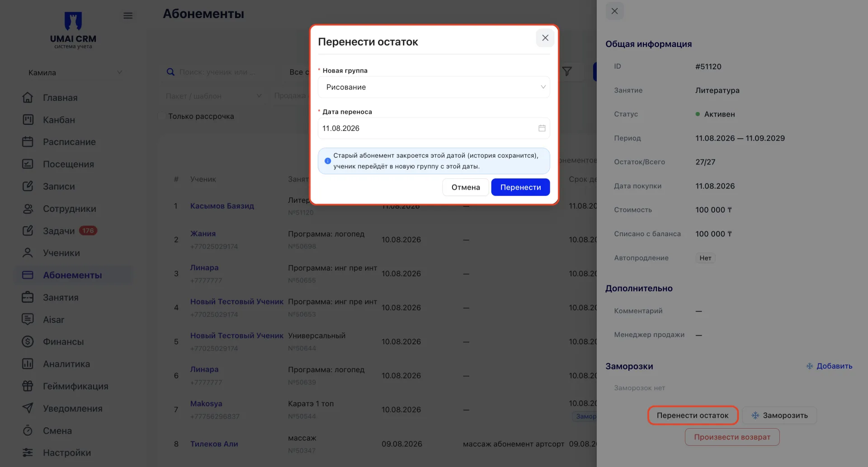Open the Ученики sidebar item

pyautogui.click(x=61, y=253)
